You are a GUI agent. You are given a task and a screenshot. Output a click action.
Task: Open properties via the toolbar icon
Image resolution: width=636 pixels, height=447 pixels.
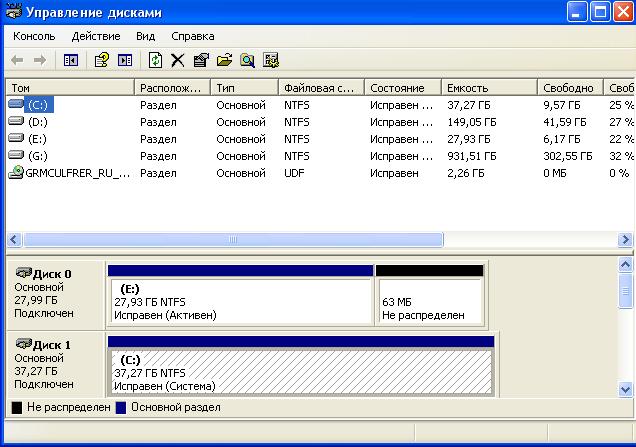201,61
